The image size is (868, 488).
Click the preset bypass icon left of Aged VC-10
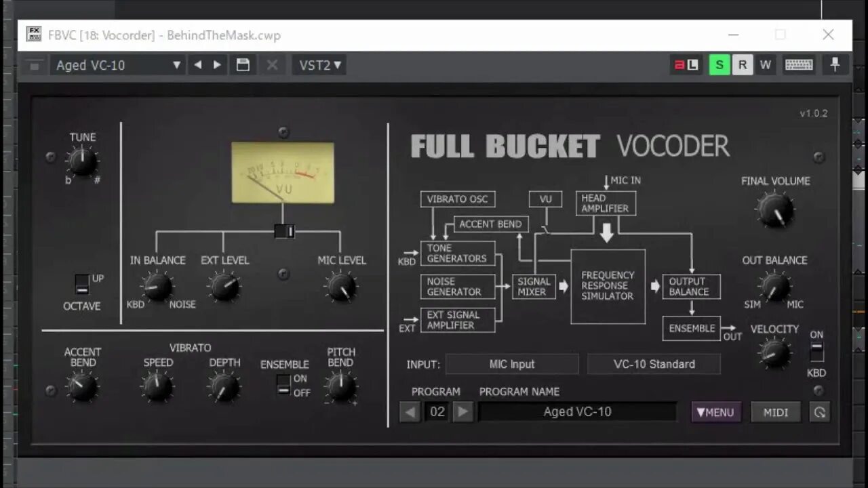coord(35,65)
